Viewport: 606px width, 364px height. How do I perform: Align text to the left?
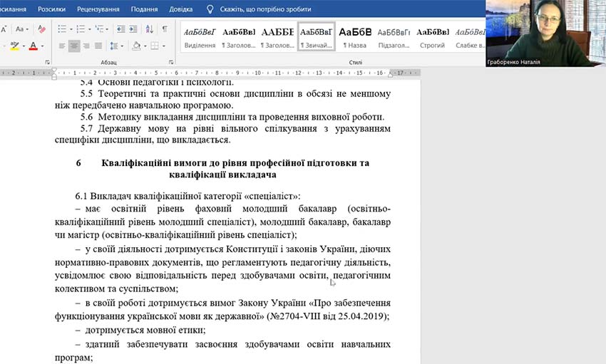click(x=60, y=46)
